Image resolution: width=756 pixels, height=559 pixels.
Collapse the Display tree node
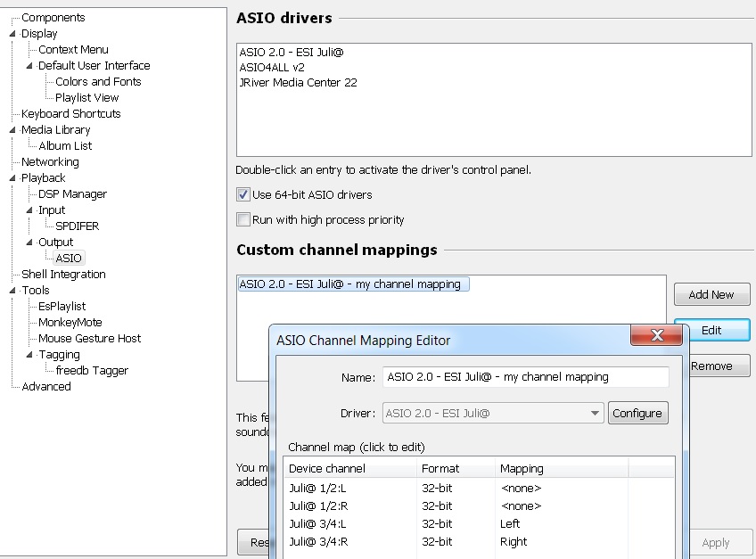pos(12,34)
